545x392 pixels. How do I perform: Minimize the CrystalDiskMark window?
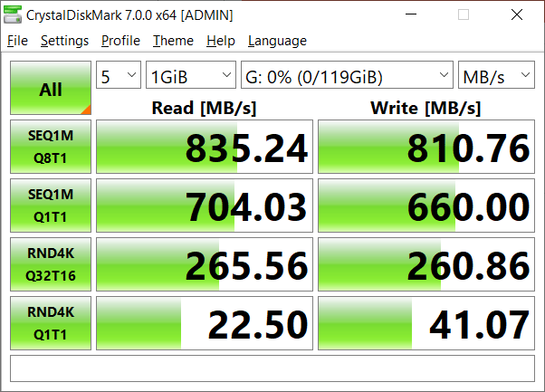(411, 14)
